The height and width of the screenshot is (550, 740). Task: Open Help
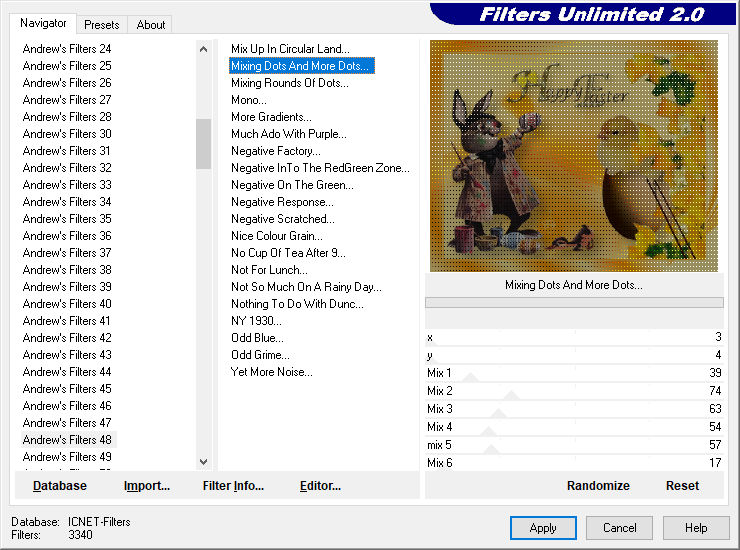[x=696, y=527]
